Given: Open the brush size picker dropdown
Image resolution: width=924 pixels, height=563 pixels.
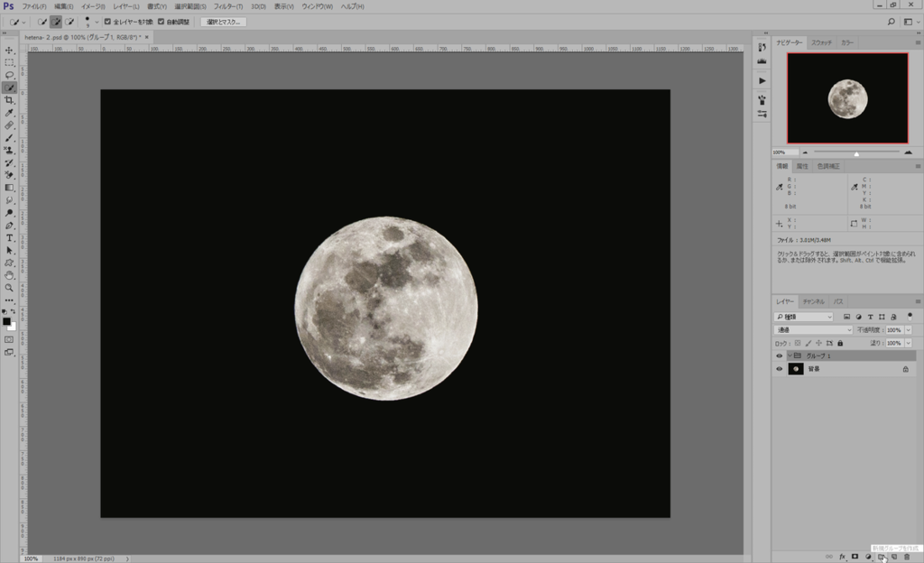Looking at the screenshot, I should coord(97,22).
